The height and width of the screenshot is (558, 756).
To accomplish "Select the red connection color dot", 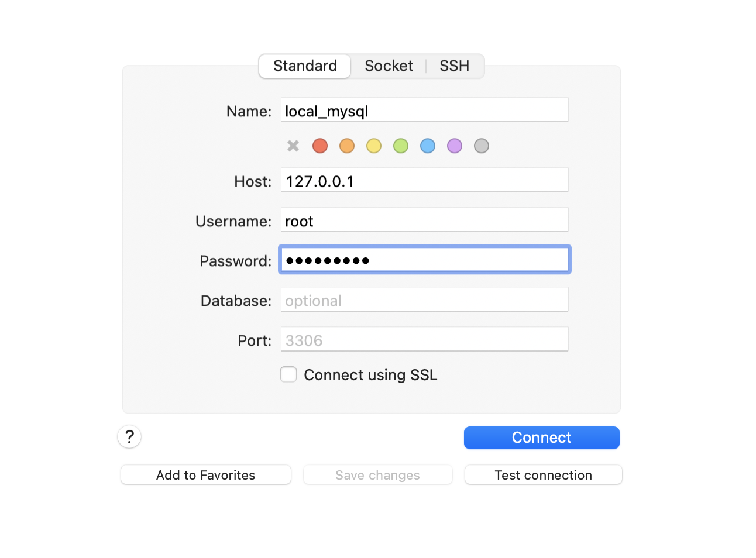I will coord(320,146).
